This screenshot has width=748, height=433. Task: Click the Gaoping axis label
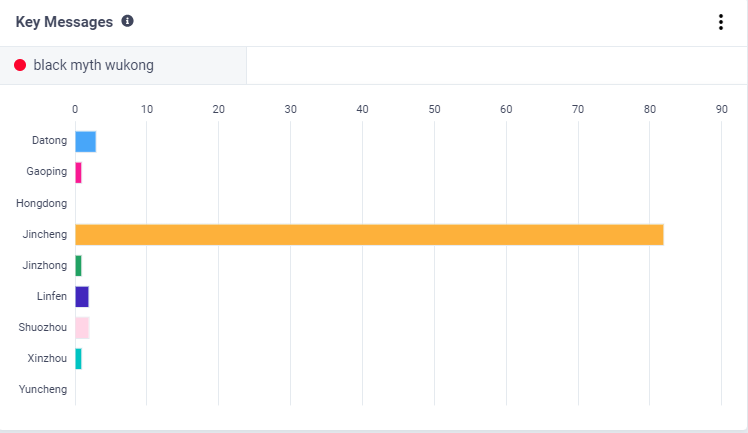[47, 172]
